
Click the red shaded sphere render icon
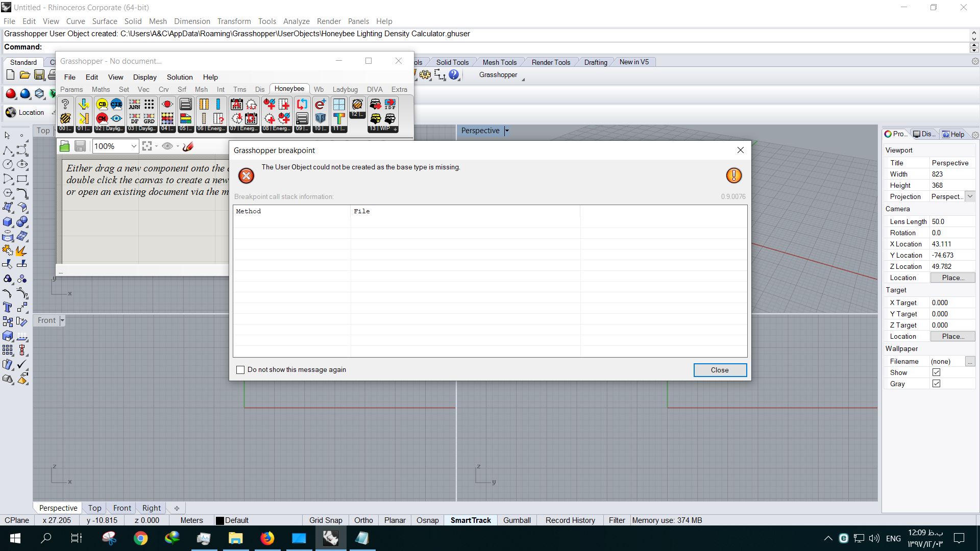coord(10,94)
